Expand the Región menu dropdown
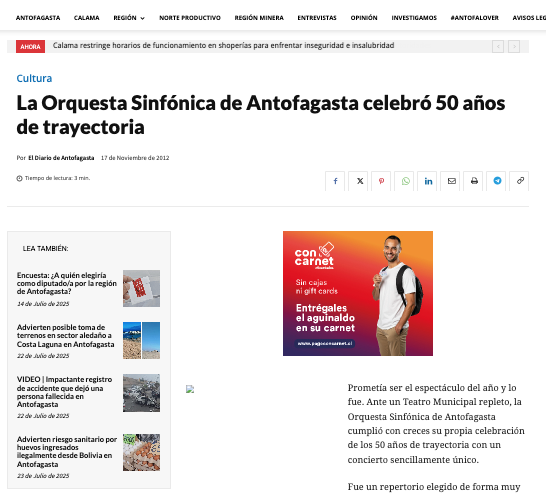Screen dimensions: 546x498 coord(129,18)
